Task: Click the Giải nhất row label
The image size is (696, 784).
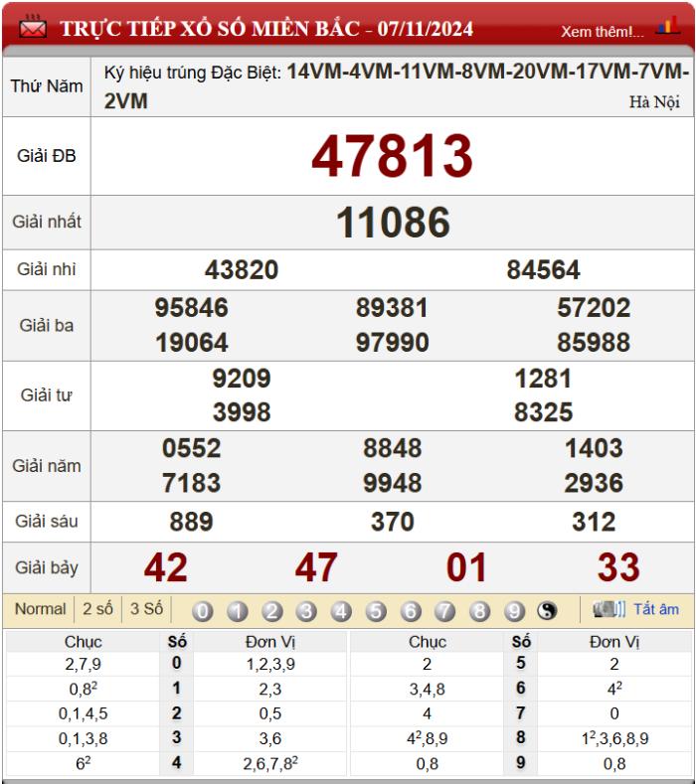Action: pos(47,222)
